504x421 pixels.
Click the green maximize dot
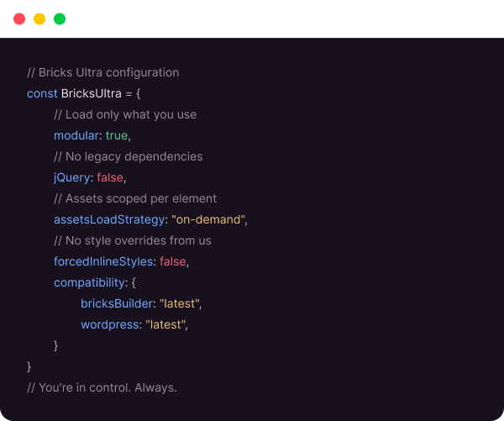pos(60,18)
